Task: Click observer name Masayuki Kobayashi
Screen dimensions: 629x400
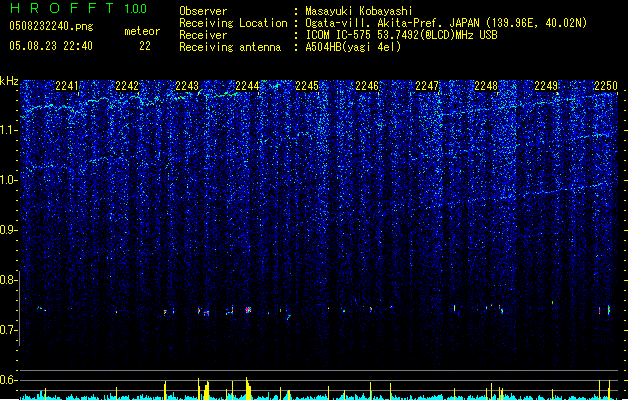Action: tap(359, 11)
